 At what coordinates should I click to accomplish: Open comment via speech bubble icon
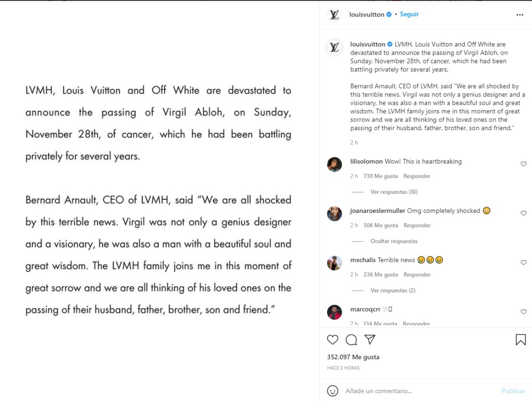351,340
